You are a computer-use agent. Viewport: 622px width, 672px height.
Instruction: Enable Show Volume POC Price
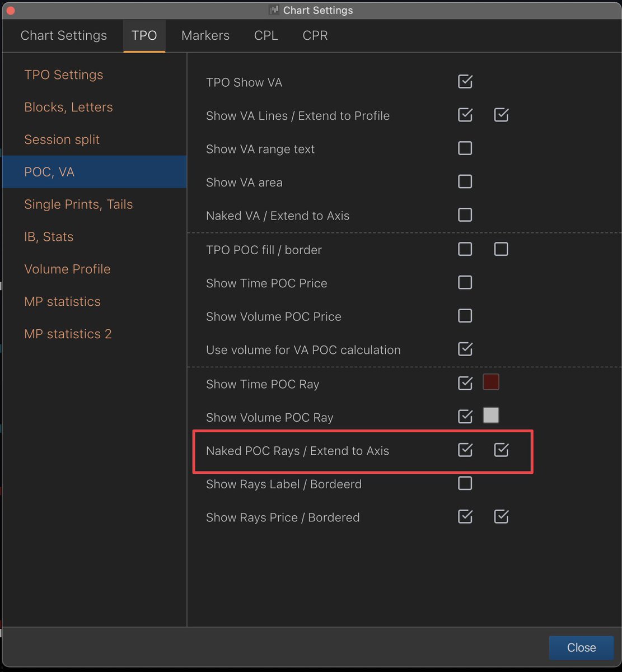pos(465,316)
